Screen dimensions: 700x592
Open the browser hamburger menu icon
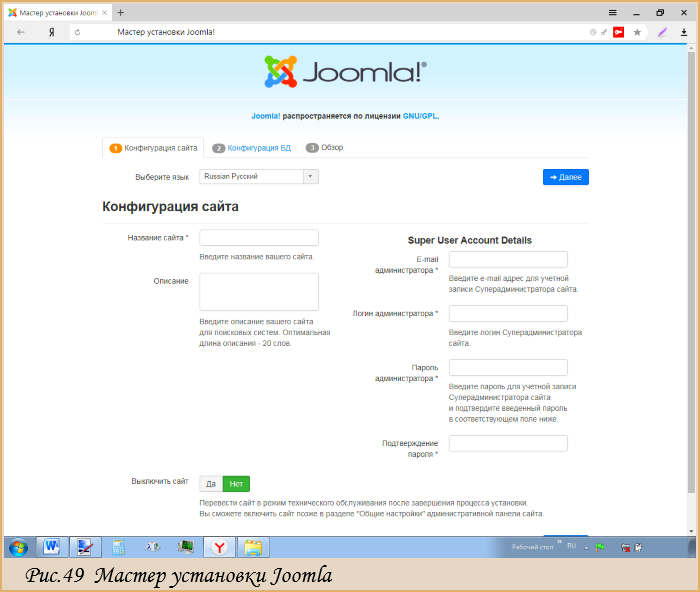(612, 13)
